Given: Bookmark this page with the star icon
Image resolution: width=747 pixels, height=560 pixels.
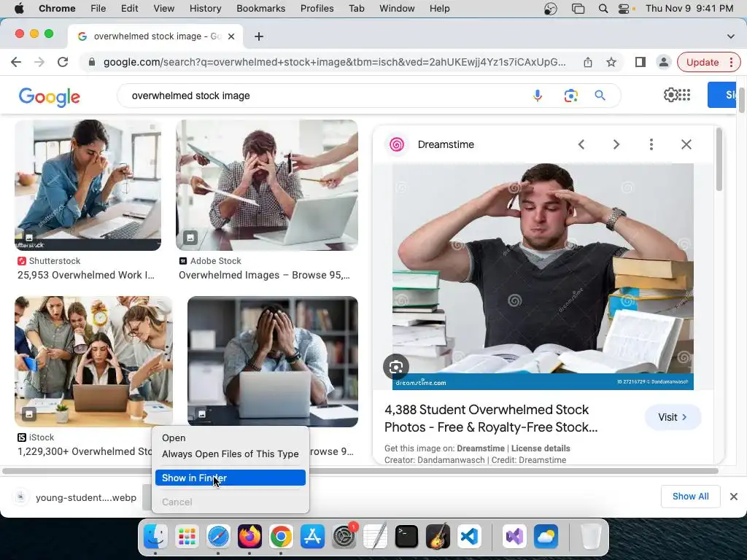Looking at the screenshot, I should pyautogui.click(x=611, y=62).
